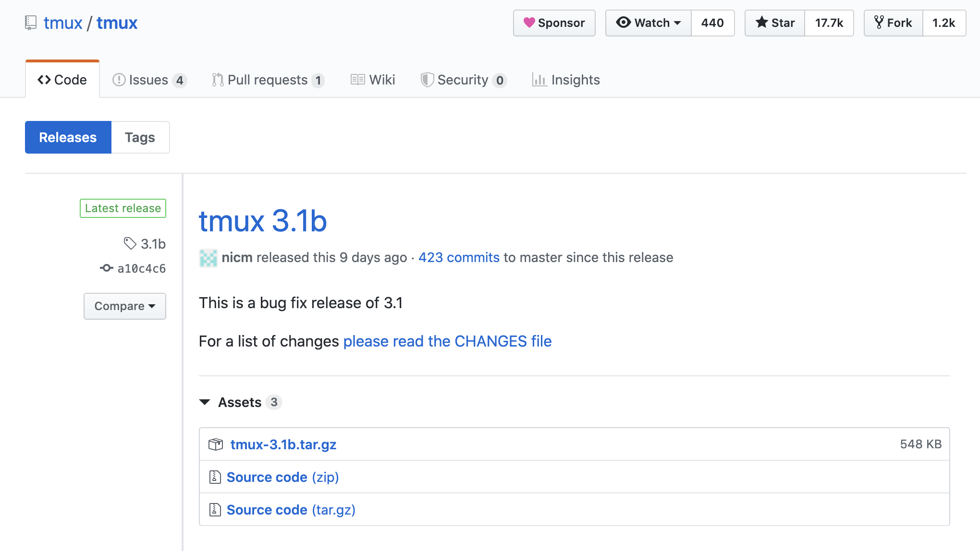The image size is (980, 551).
Task: Click the zip file icon for Source code (zip)
Action: point(215,477)
